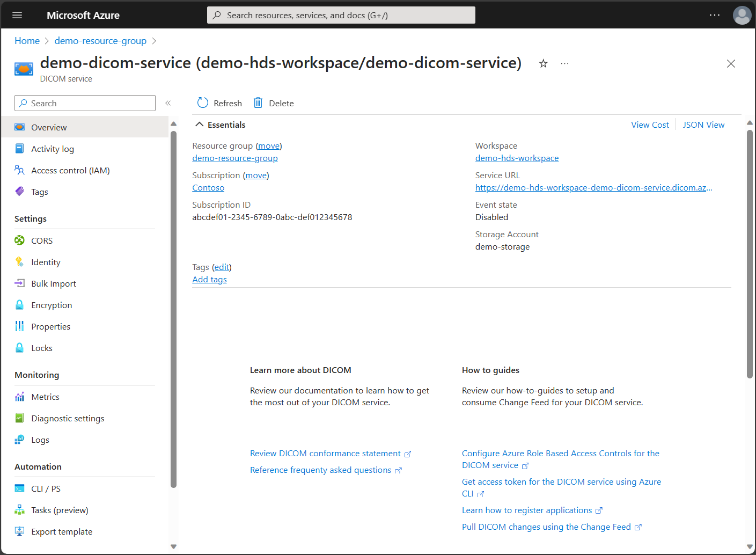Click the Disabled event state value
Viewport: 756px width, 555px height.
[491, 217]
